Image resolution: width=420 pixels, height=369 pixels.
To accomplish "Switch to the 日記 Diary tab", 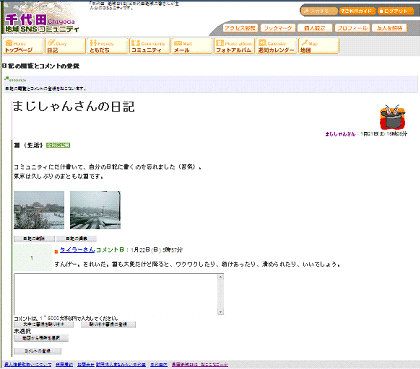I will 65,46.
